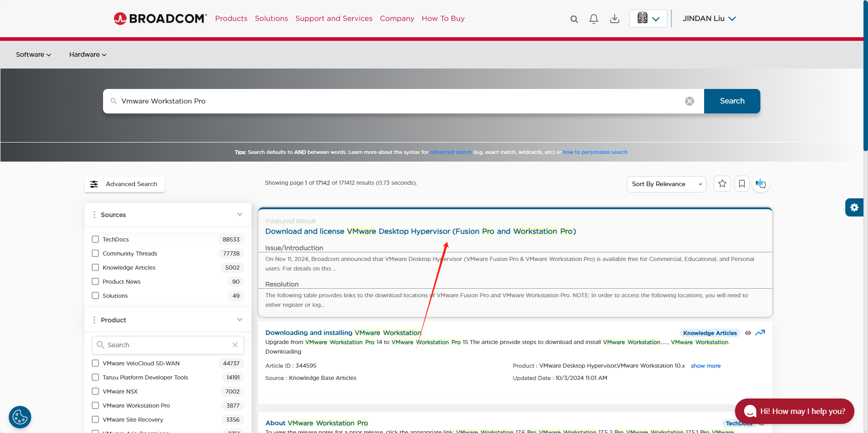Check the TechDocs source filter
This screenshot has width=868, height=433.
[x=95, y=239]
